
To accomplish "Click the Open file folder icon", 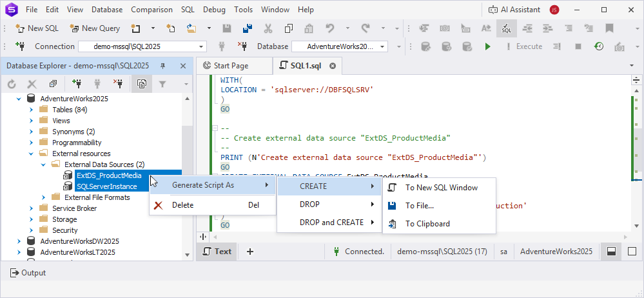I will 191,28.
